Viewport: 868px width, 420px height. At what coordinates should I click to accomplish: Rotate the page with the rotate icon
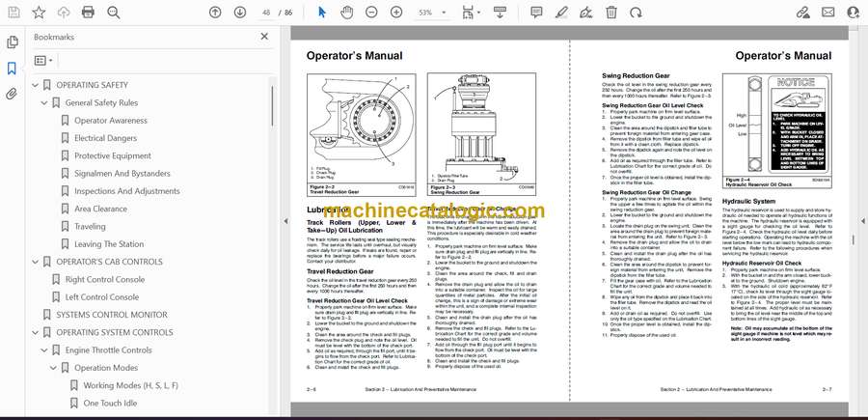(x=637, y=13)
